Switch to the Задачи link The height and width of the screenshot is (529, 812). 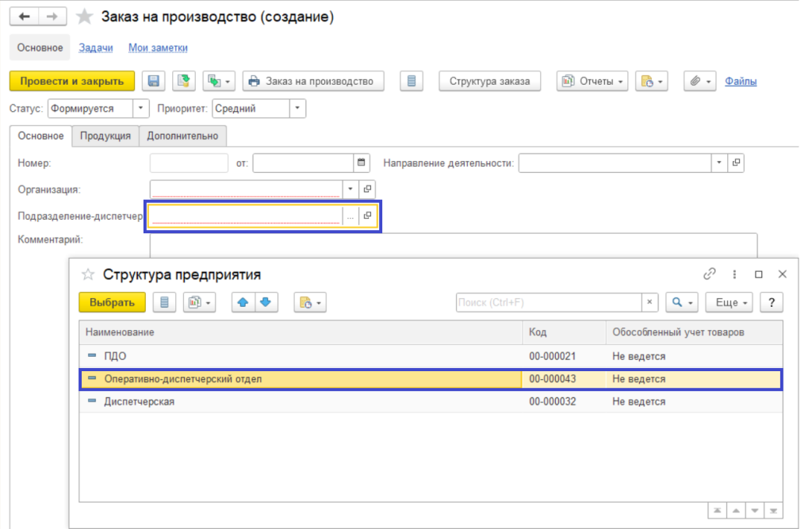pos(96,48)
